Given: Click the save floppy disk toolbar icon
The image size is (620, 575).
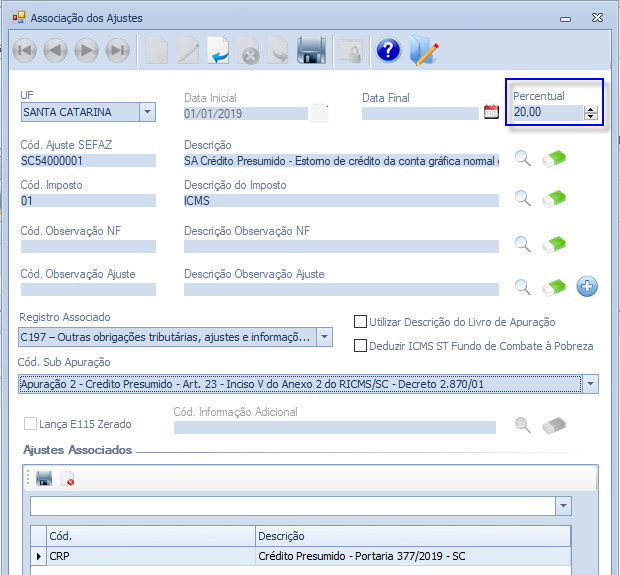Looking at the screenshot, I should [x=311, y=51].
